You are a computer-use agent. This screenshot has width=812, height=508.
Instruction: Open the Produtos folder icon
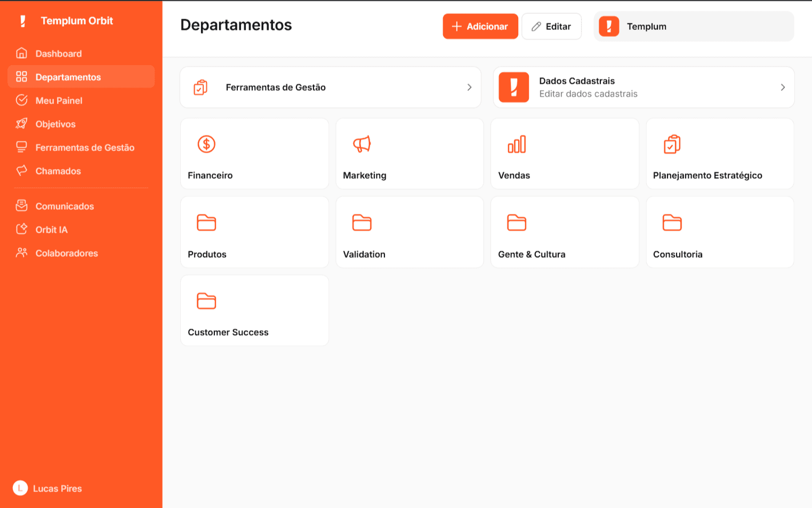click(x=206, y=223)
